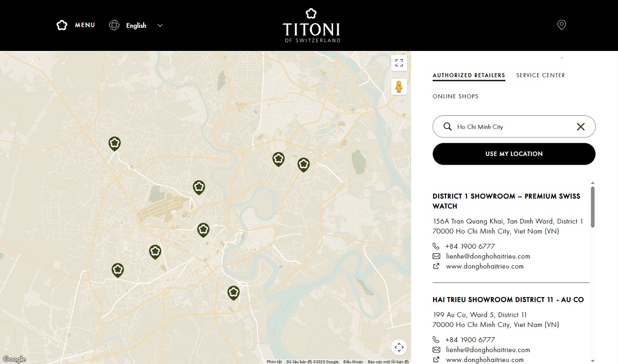Open the store locator pin icon in the header
618x364 pixels.
coord(562,25)
